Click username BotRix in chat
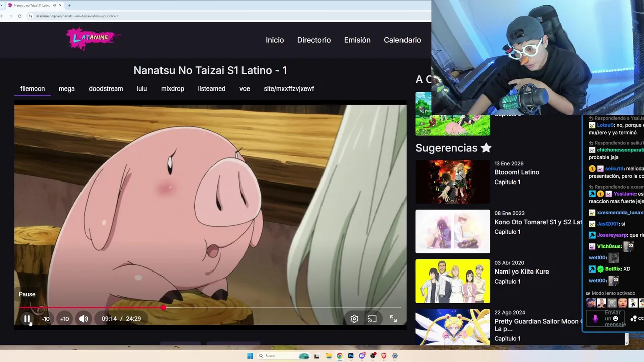The height and width of the screenshot is (362, 644). tap(613, 269)
